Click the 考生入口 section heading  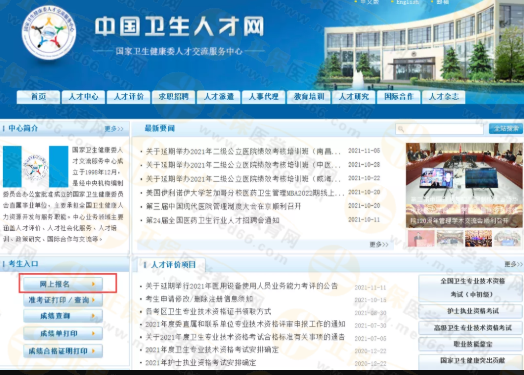23,264
